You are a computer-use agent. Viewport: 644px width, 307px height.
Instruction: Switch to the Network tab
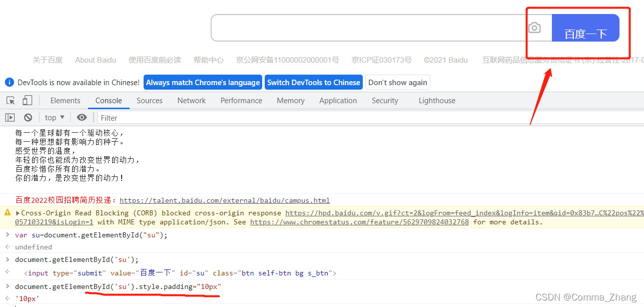coord(192,100)
